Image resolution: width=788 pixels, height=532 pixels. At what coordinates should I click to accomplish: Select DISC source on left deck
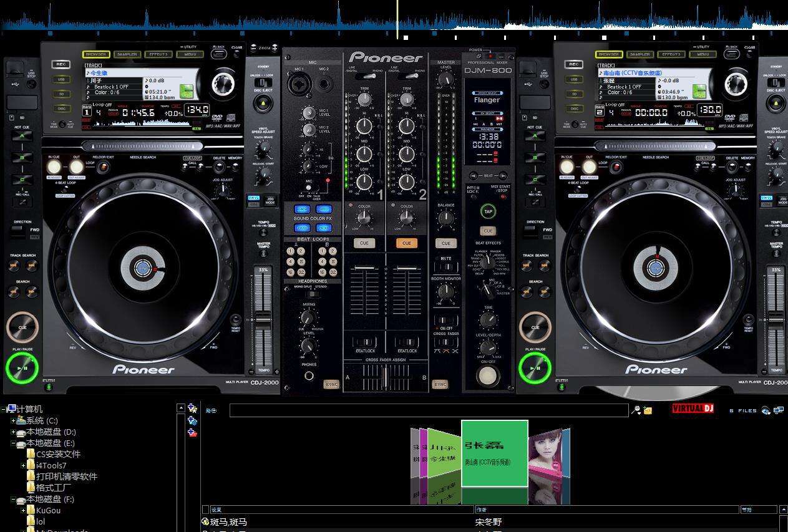click(x=61, y=108)
